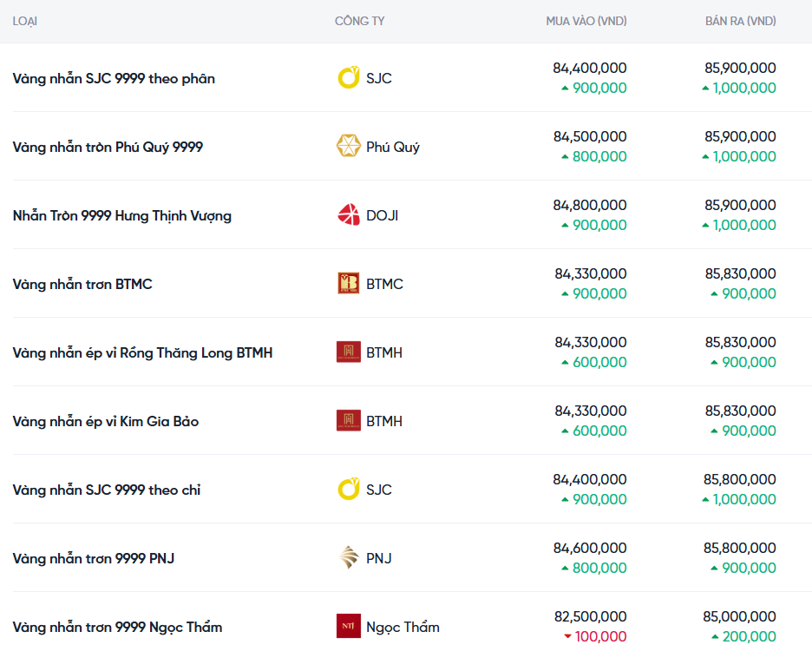Image resolution: width=812 pixels, height=658 pixels.
Task: Click the Phú Quý company logo
Action: (348, 147)
